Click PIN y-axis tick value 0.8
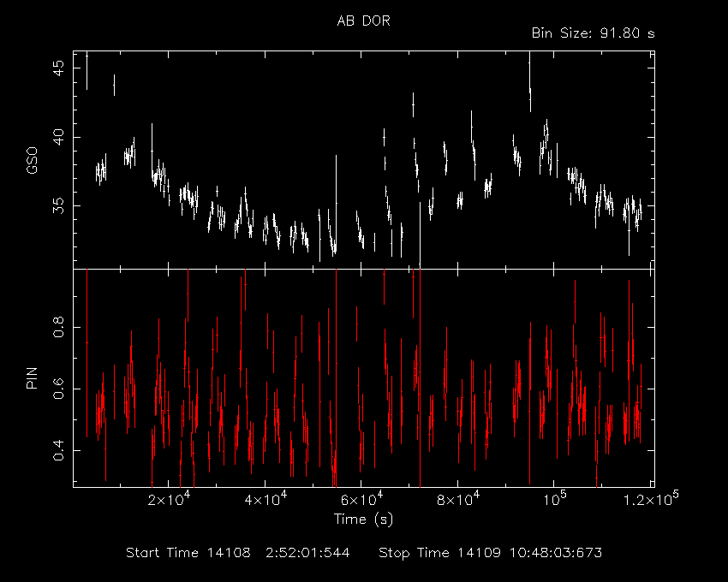This screenshot has width=728, height=582. [59, 327]
